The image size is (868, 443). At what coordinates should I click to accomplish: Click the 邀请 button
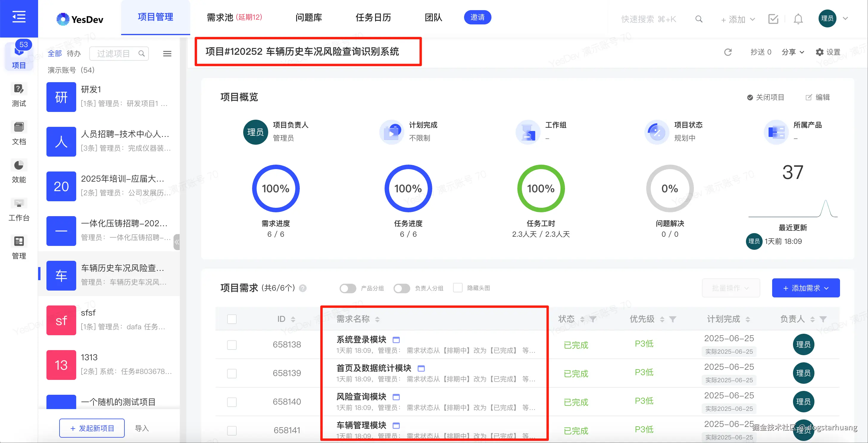[x=477, y=17]
